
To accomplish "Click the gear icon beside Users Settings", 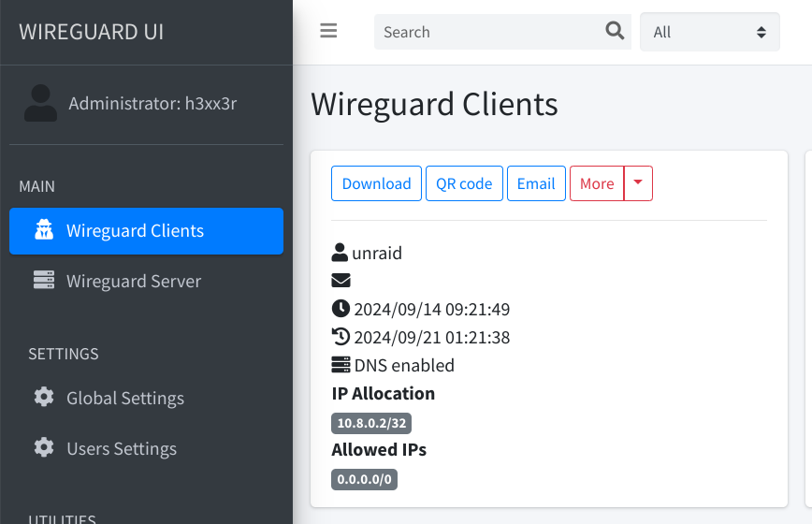I will click(x=44, y=447).
